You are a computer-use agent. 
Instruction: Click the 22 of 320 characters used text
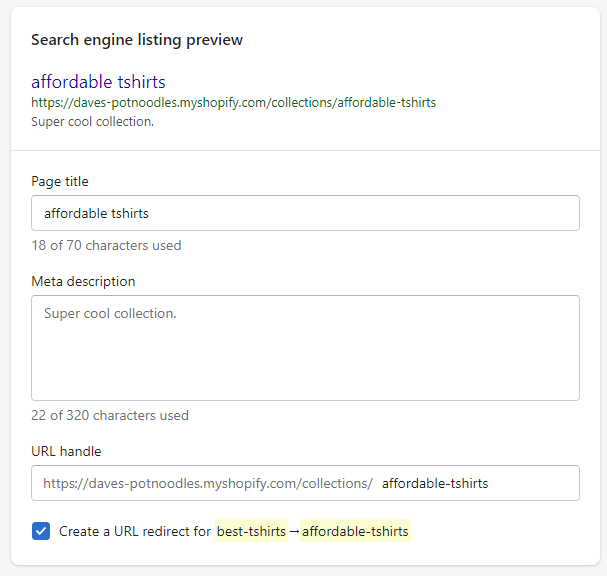click(110, 415)
